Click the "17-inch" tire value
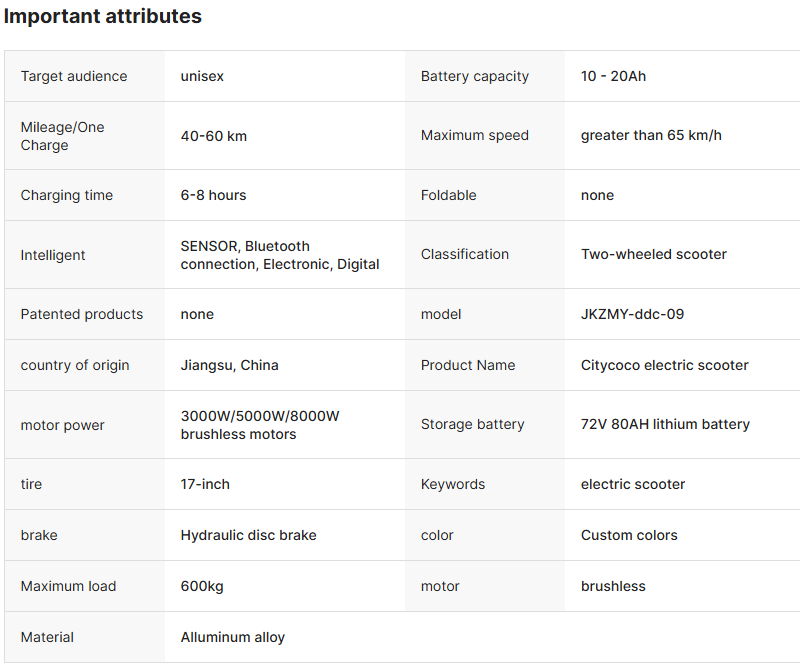Image resolution: width=800 pixels, height=665 pixels. 205,484
